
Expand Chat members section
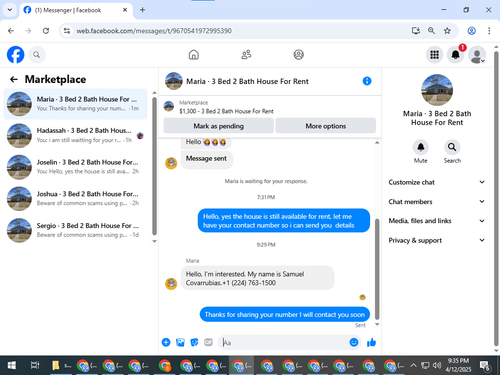pyautogui.click(x=436, y=202)
